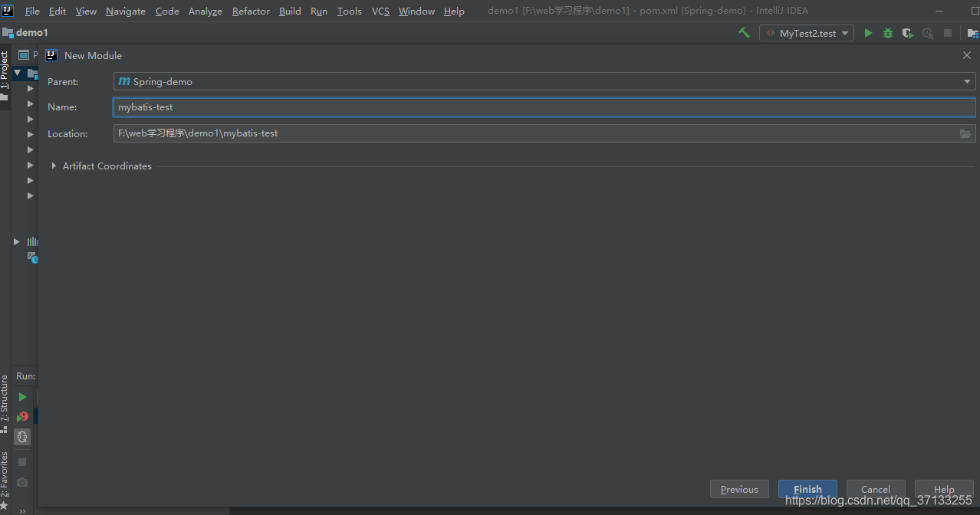Screen dimensions: 980x515
Task: Click camera Dump Threads icon
Action: coord(22,482)
